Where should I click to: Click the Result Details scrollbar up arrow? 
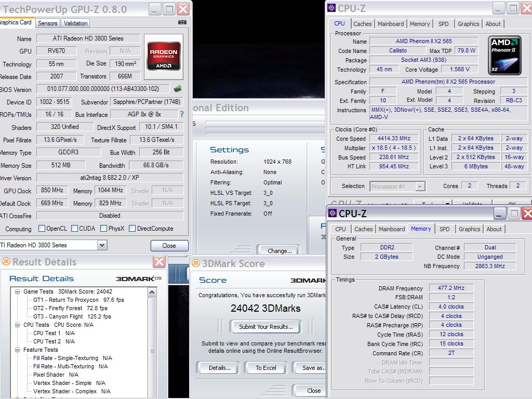pos(152,292)
